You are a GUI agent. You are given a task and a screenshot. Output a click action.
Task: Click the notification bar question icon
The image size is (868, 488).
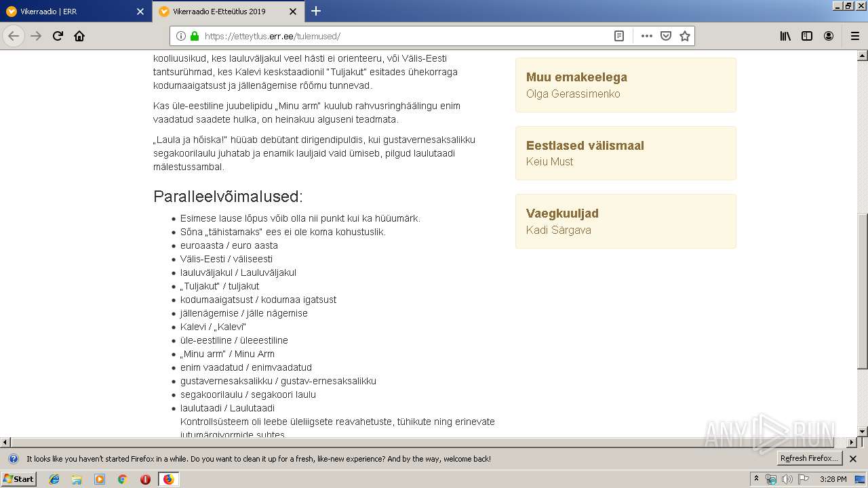point(13,459)
